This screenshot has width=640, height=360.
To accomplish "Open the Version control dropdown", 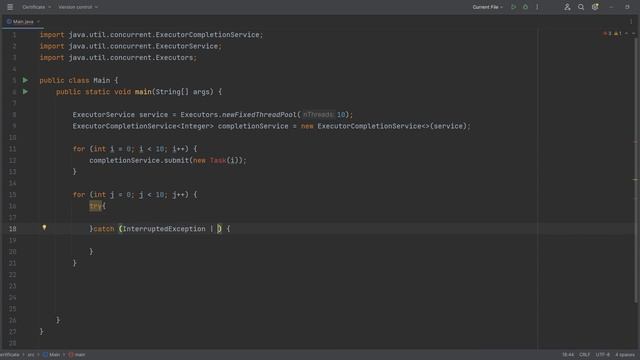I will (x=78, y=7).
